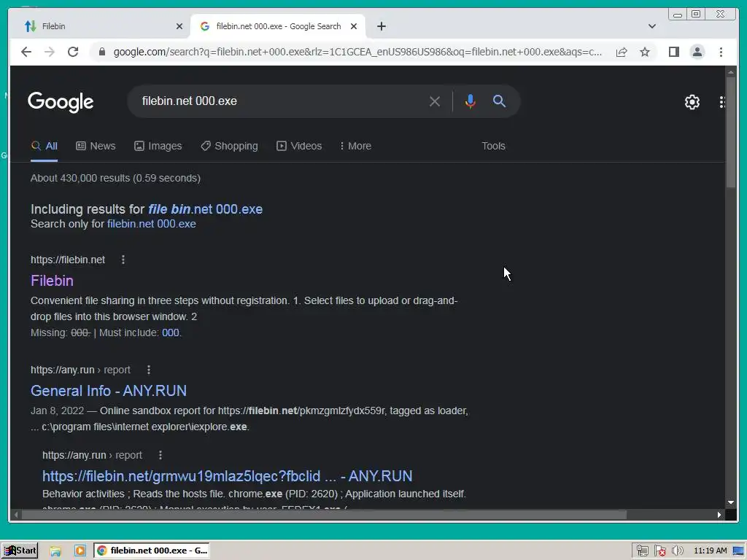Follow the 'file bin.net 000.exe' suggestion
Image resolution: width=747 pixels, height=560 pixels.
205,209
